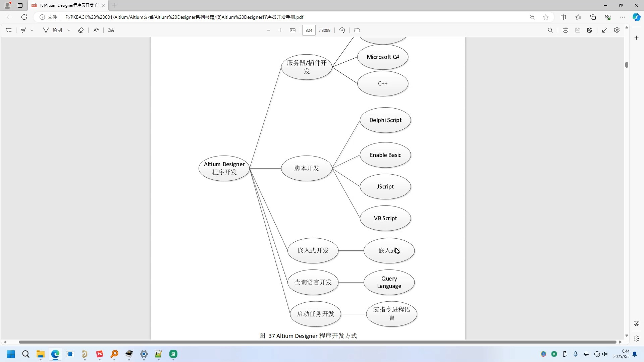Open split screen view
The width and height of the screenshot is (644, 362).
tap(563, 17)
